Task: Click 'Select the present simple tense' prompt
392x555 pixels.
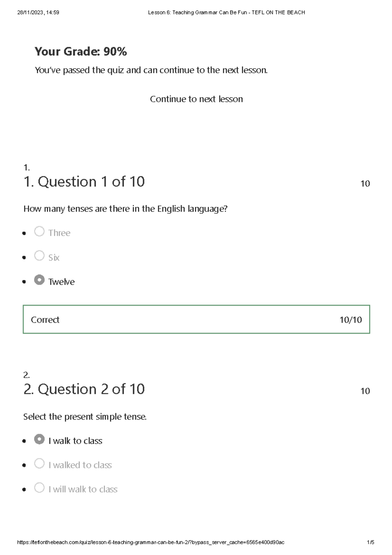Action: point(85,416)
